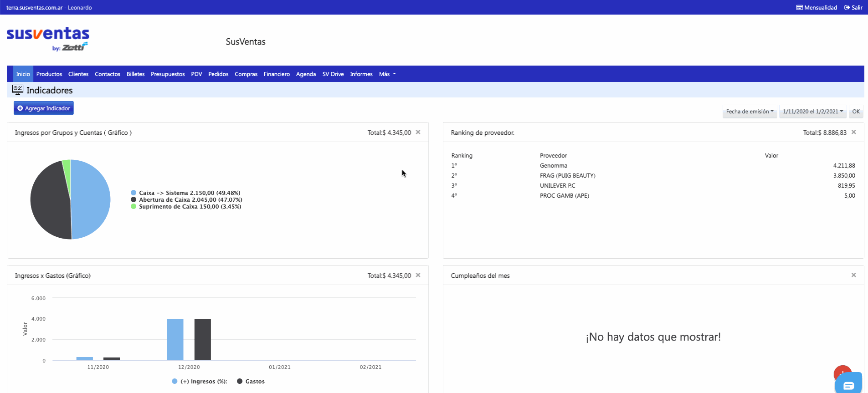Select Billetes menu item
Screen dimensions: 868x393
pyautogui.click(x=136, y=74)
